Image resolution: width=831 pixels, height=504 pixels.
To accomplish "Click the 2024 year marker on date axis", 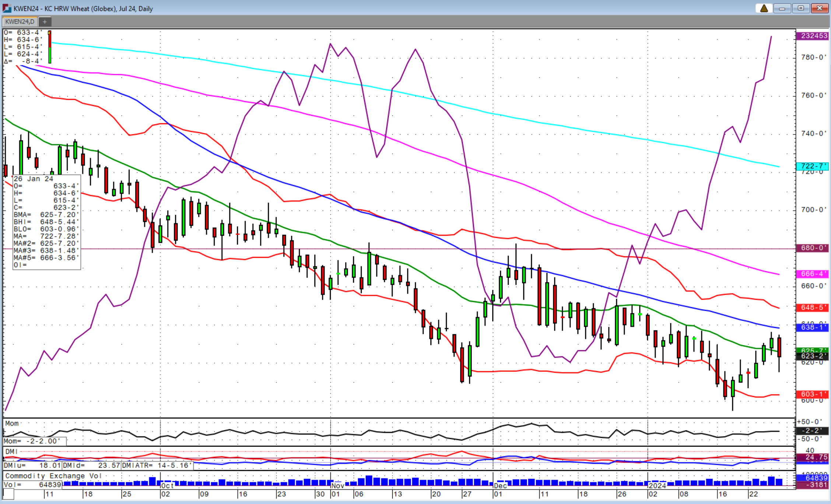I will tap(658, 486).
